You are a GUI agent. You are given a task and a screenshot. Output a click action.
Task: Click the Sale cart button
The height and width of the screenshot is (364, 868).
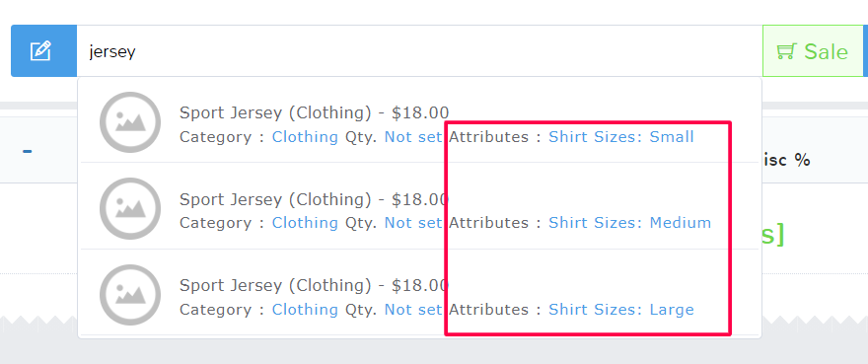pos(812,51)
